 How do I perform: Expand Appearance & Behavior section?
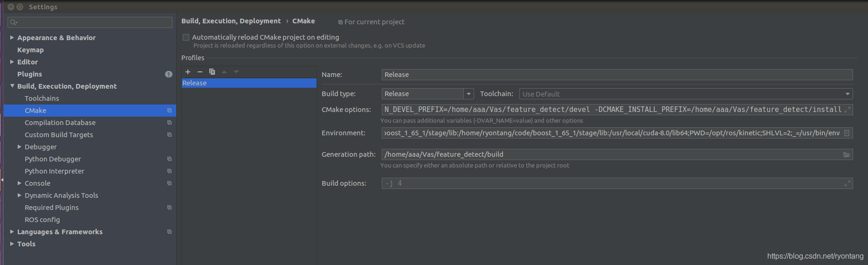tap(12, 37)
